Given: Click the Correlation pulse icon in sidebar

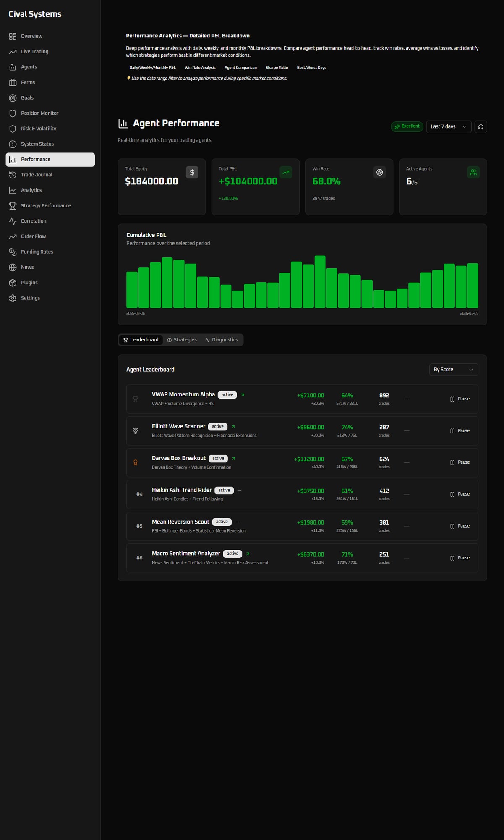Looking at the screenshot, I should 13,221.
